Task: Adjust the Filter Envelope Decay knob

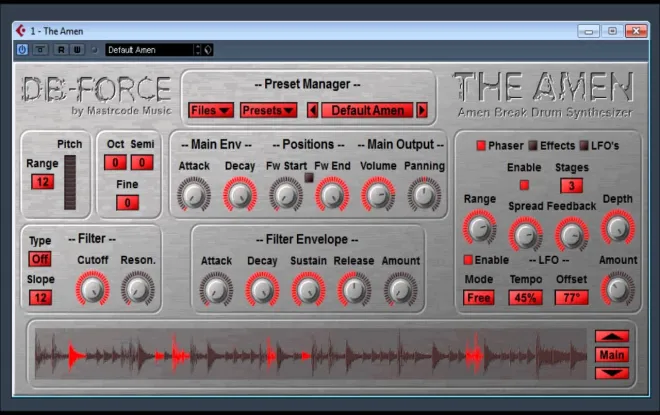Action: click(x=262, y=289)
